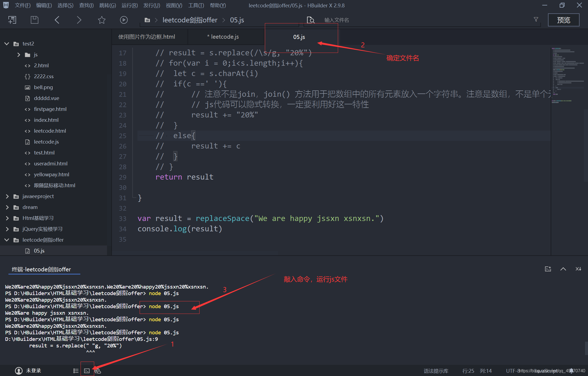Open 2.html in the file tree
This screenshot has width=588, height=376.
click(x=41, y=66)
